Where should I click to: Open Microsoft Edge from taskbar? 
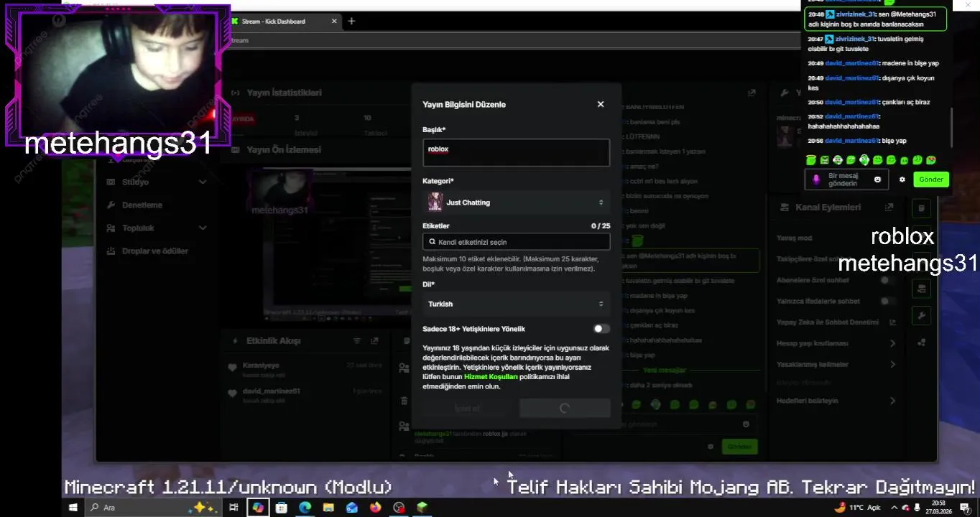305,508
